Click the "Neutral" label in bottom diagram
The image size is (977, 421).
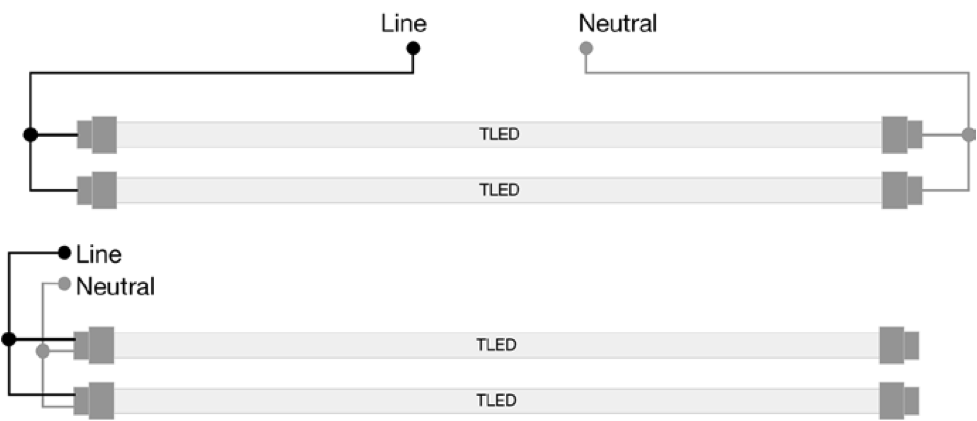point(115,286)
